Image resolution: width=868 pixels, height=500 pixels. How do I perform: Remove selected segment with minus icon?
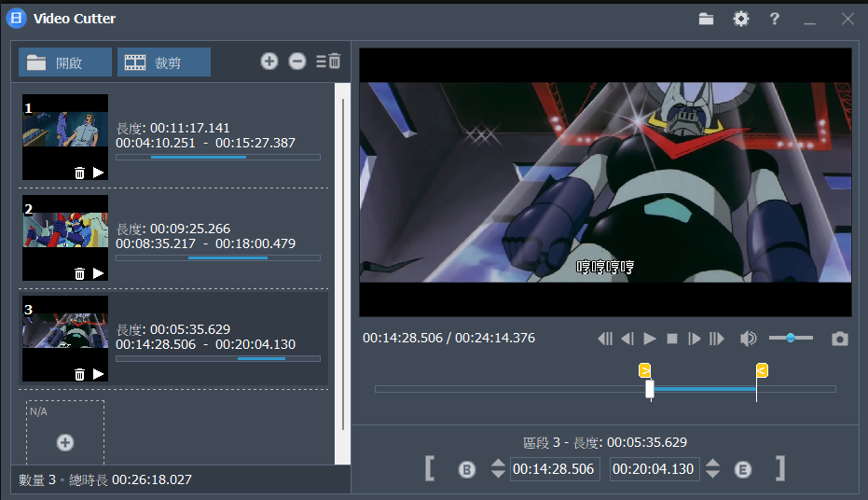click(297, 61)
